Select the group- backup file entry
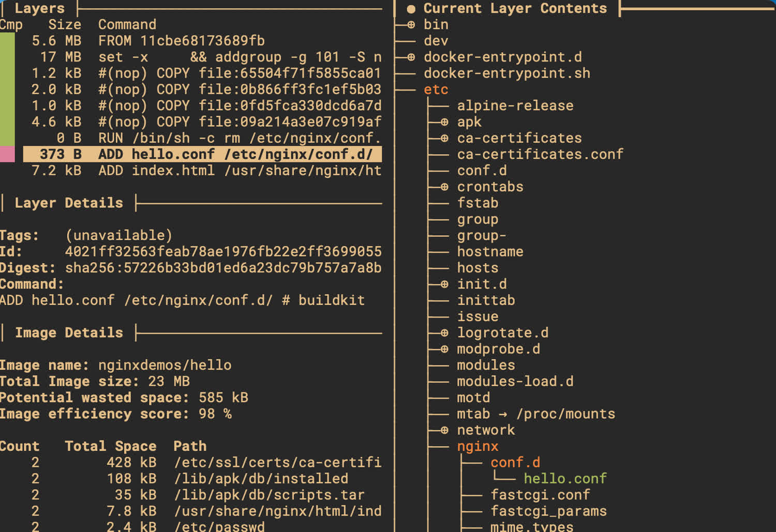Viewport: 776px width, 532px height. 482,236
